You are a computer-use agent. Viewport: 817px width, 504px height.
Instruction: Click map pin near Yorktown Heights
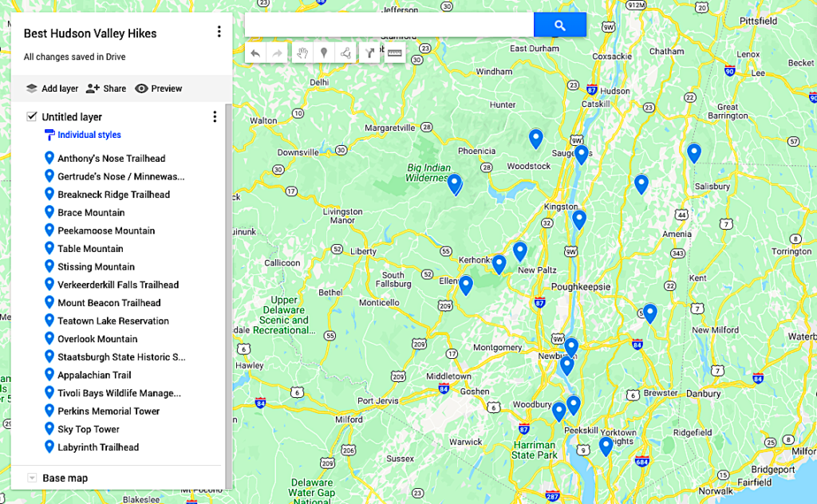[606, 447]
